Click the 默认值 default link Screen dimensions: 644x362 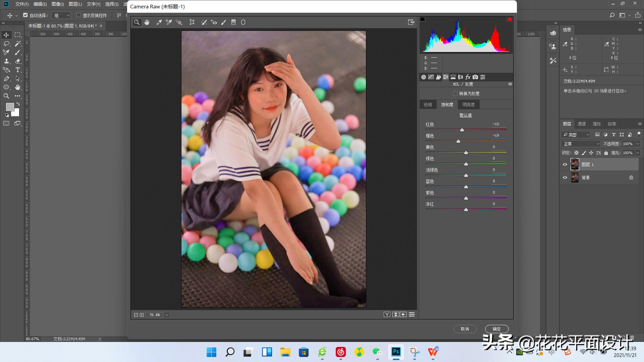coord(466,115)
